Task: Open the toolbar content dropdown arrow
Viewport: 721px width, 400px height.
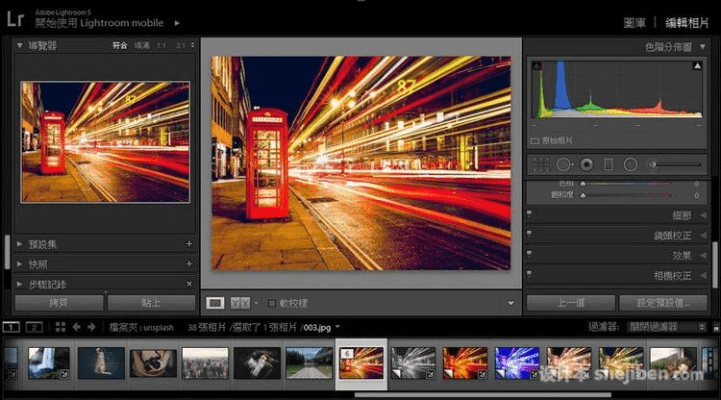Action: [511, 303]
